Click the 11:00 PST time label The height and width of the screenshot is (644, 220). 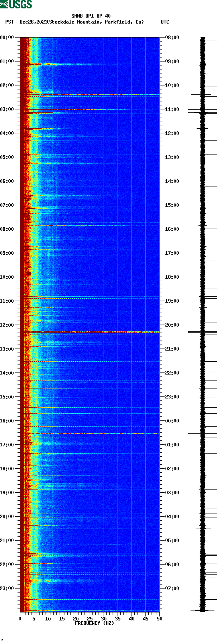[x=7, y=301]
